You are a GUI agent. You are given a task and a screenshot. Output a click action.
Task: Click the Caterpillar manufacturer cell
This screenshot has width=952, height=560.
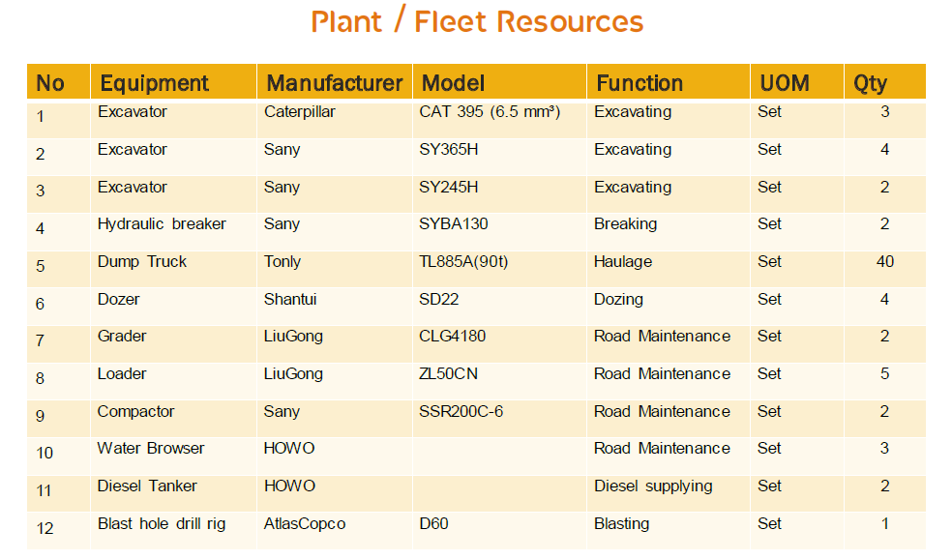[x=335, y=120]
